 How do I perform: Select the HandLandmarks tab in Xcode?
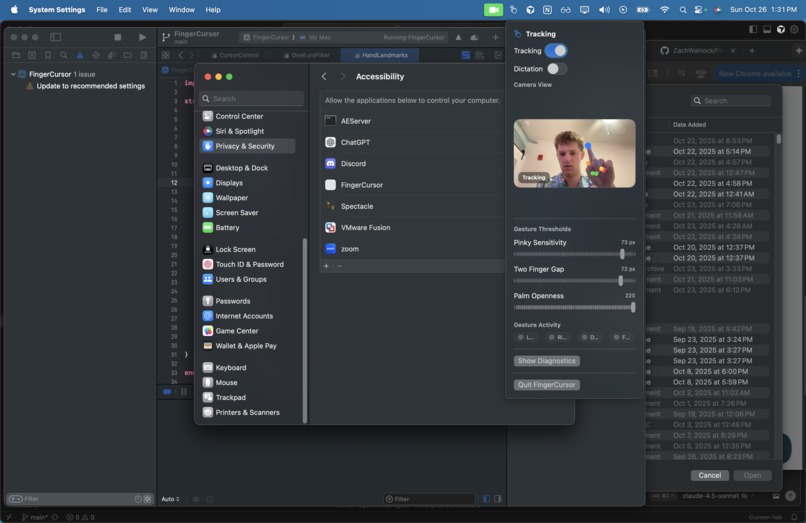[380, 55]
